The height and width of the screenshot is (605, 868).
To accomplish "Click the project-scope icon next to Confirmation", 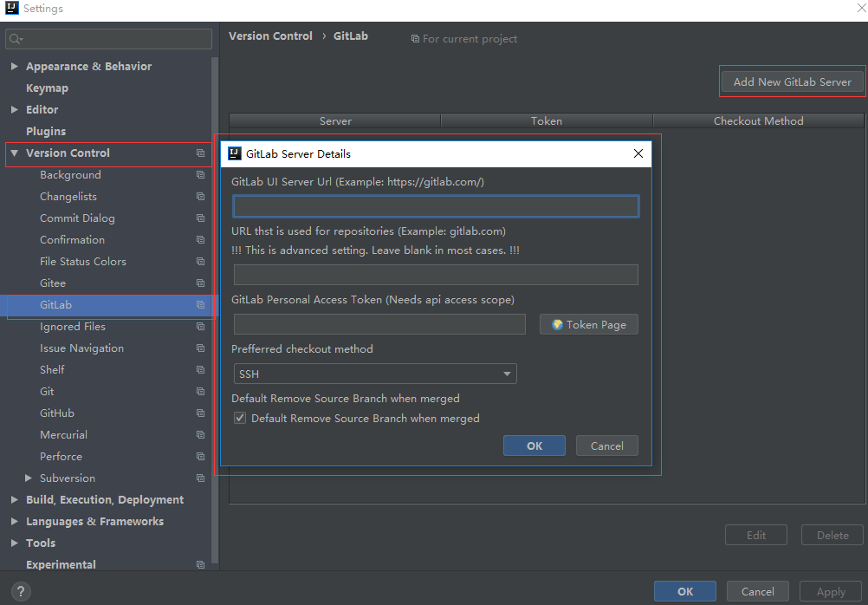I will (200, 240).
